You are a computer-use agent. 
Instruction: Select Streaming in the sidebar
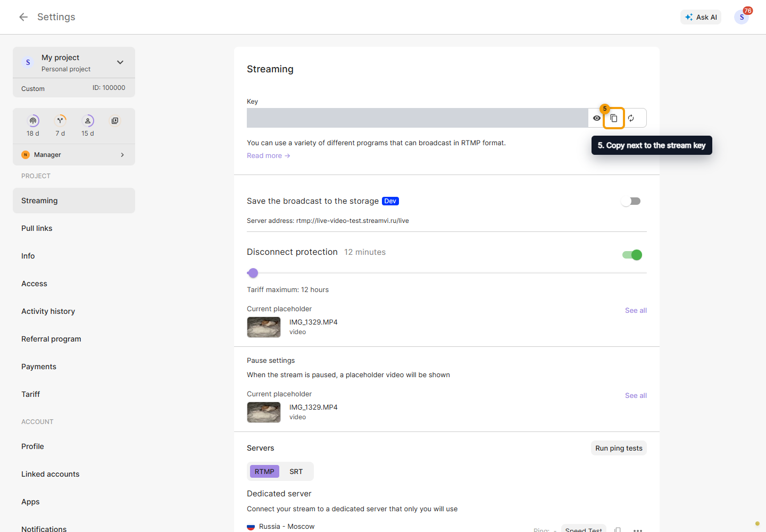click(74, 201)
